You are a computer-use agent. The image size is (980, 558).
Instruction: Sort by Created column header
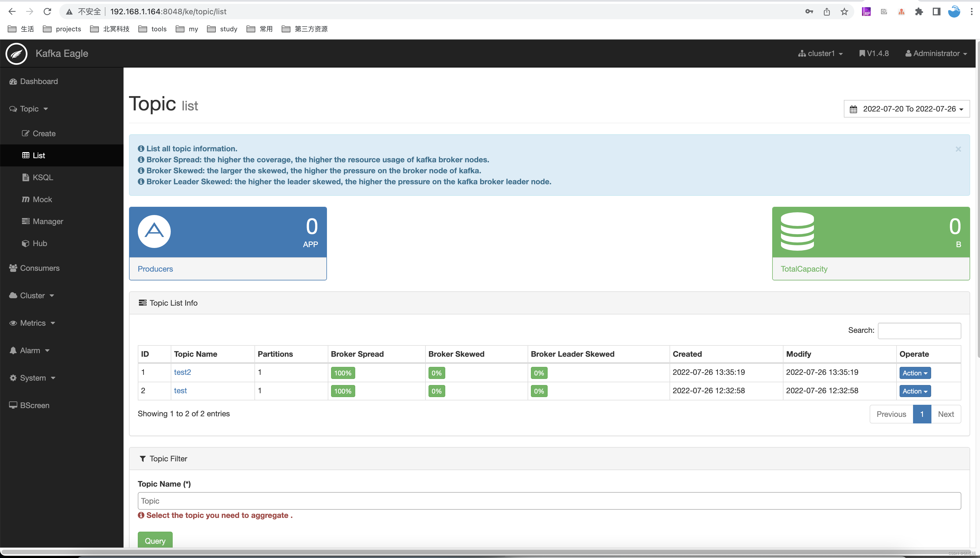[726, 354]
